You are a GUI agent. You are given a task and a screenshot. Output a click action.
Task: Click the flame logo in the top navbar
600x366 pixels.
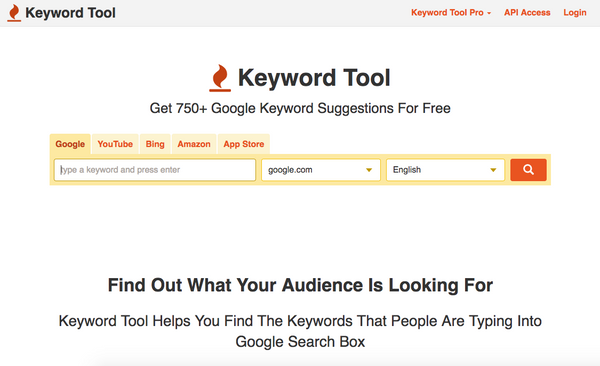[x=14, y=13]
